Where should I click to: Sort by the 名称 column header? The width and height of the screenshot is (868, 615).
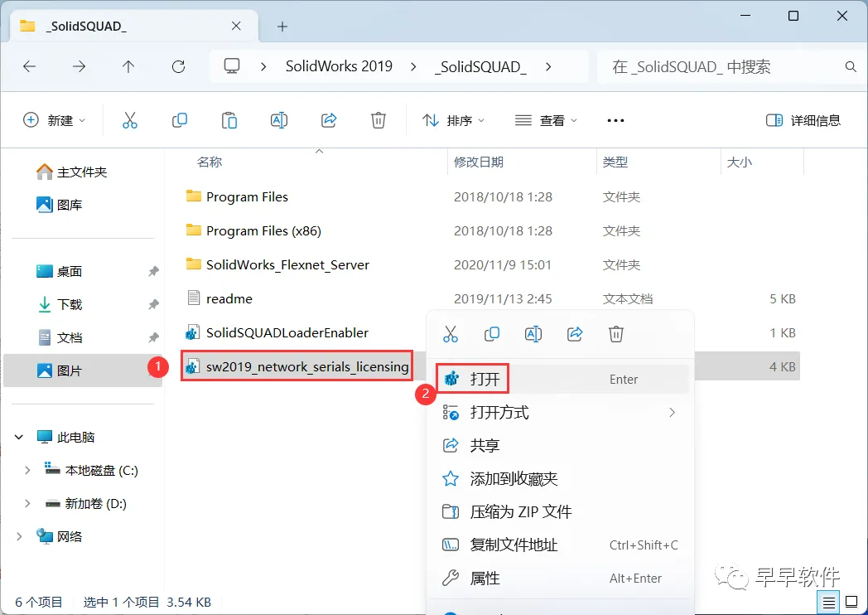pos(210,162)
